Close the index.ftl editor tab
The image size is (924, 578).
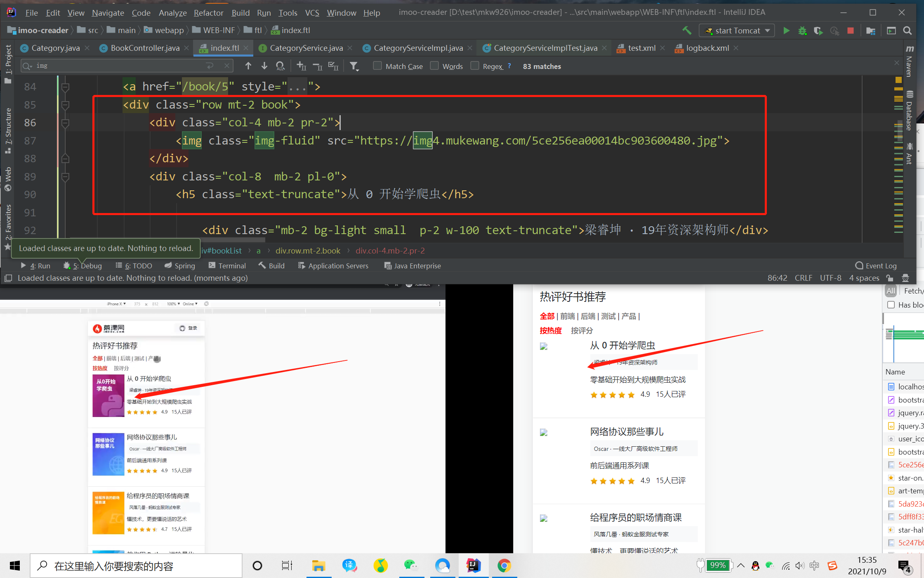click(246, 48)
